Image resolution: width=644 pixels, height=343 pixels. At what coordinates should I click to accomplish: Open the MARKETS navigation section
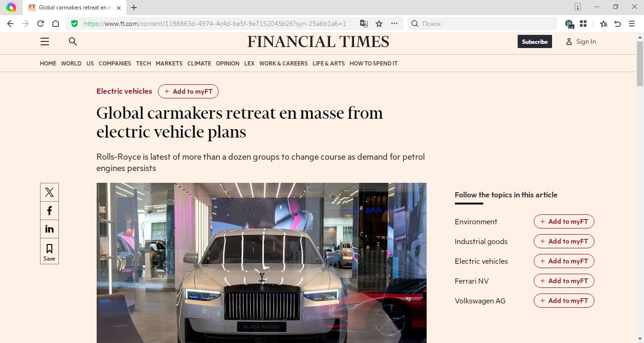click(169, 63)
